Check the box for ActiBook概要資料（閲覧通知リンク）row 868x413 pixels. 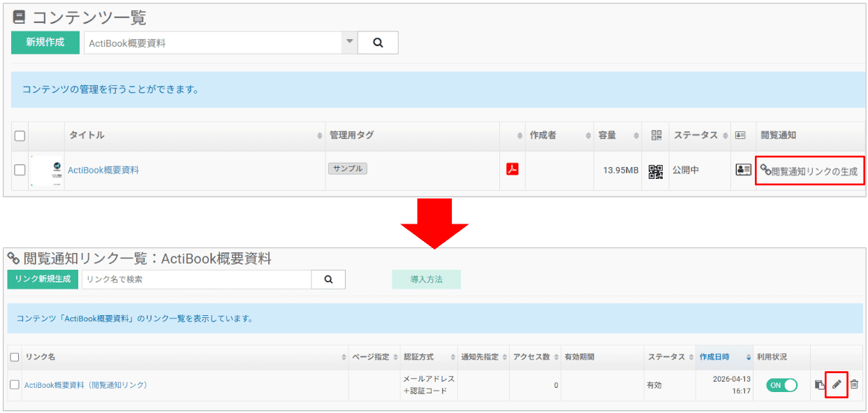pyautogui.click(x=15, y=385)
